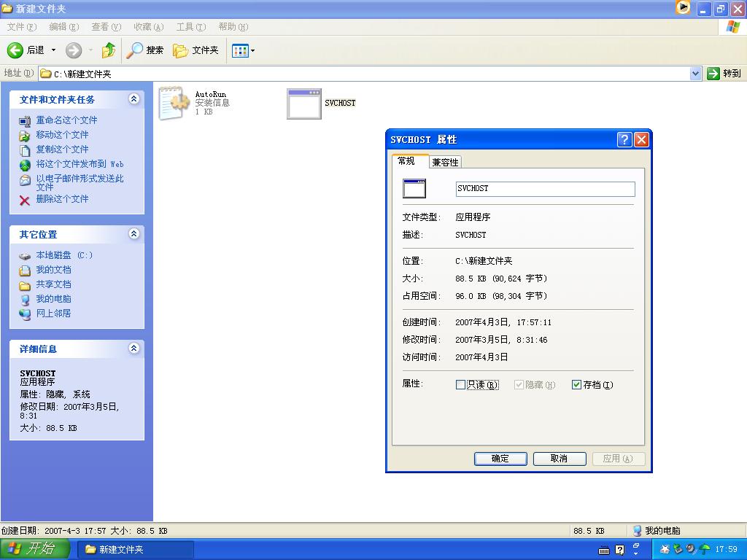Click the 应用 (Apply) button
The height and width of the screenshot is (560, 747).
[x=619, y=459]
